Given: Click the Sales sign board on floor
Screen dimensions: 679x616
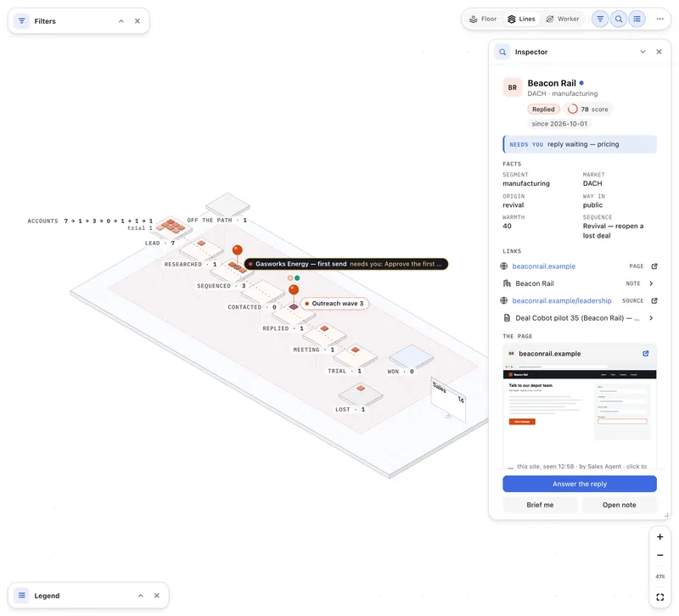Looking at the screenshot, I should [x=448, y=400].
